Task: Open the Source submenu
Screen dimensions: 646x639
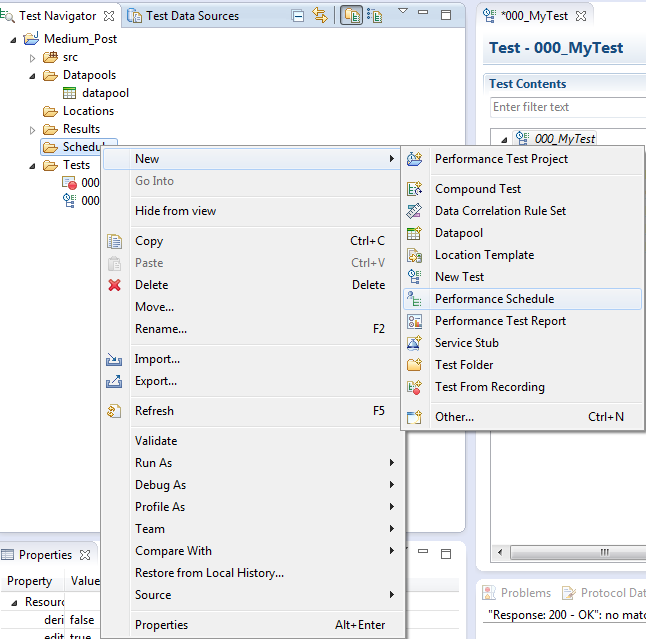Action: (x=251, y=595)
